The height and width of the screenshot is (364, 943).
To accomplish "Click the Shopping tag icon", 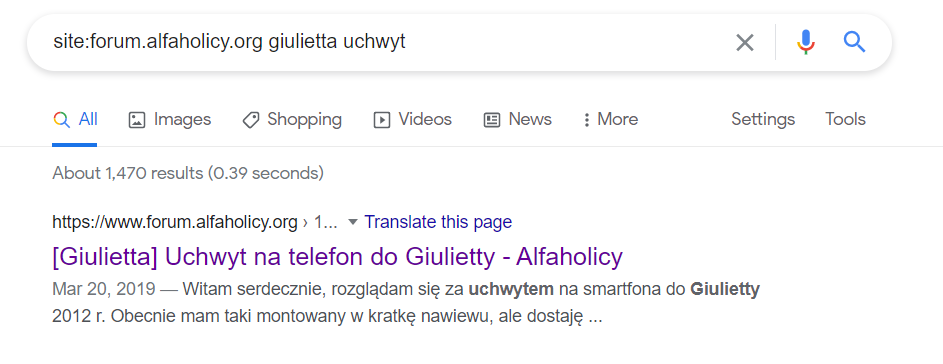I will click(x=251, y=120).
